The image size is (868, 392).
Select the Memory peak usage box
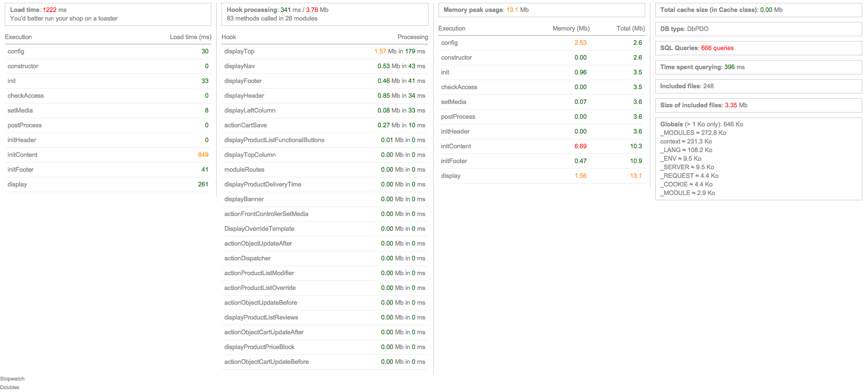tap(542, 10)
